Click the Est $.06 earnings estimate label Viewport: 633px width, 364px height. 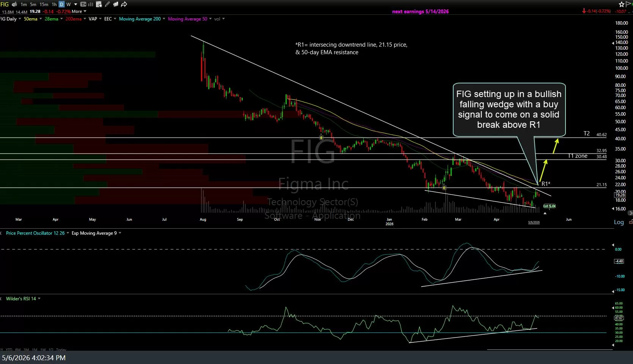(x=549, y=206)
